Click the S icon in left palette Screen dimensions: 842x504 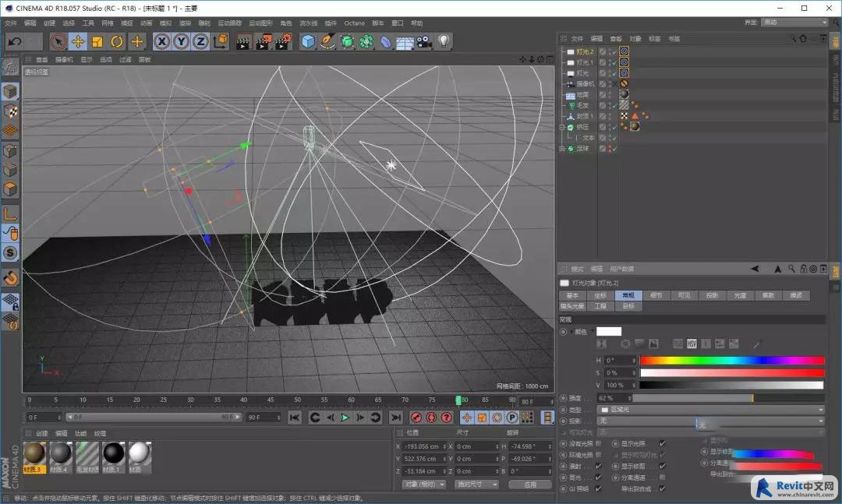point(10,253)
